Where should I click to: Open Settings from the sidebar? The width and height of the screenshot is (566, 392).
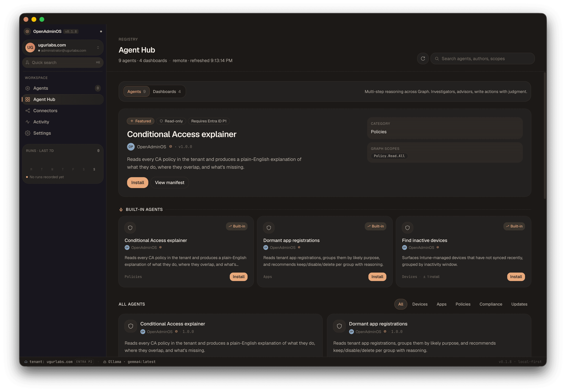pos(63,133)
